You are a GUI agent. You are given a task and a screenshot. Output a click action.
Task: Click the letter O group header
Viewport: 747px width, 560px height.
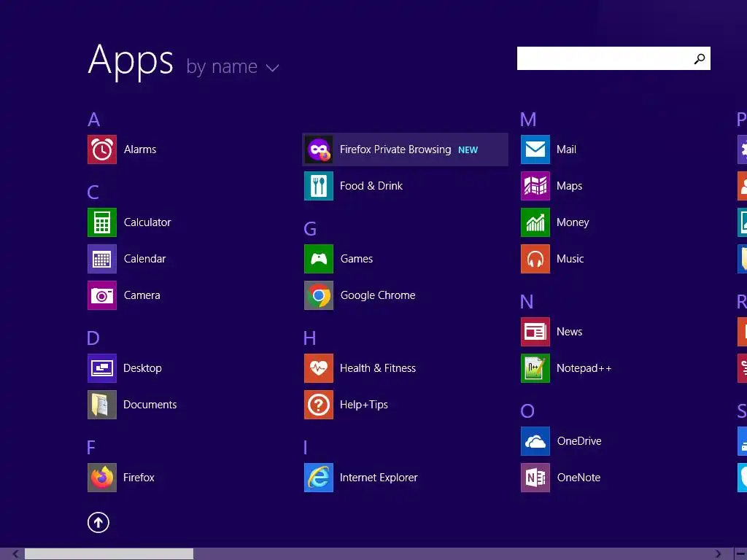[527, 411]
